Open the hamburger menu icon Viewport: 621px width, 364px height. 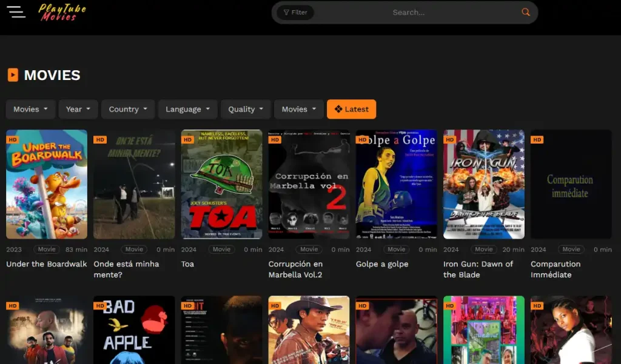tap(16, 12)
